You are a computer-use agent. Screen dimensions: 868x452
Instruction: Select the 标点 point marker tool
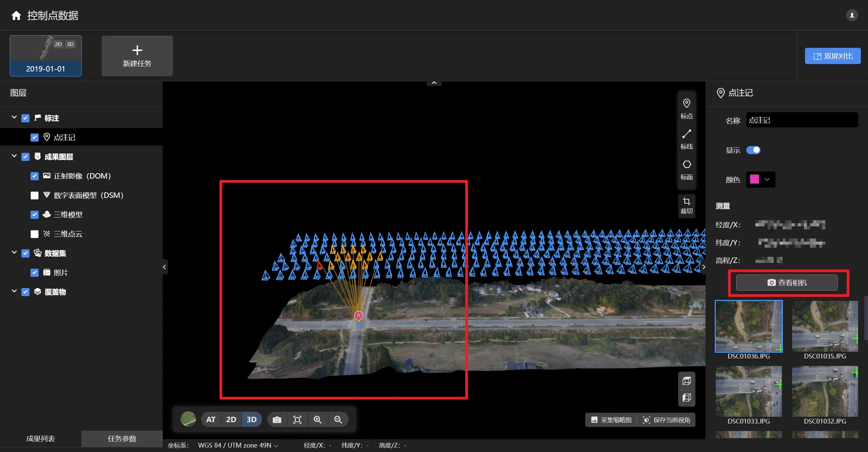pyautogui.click(x=687, y=108)
